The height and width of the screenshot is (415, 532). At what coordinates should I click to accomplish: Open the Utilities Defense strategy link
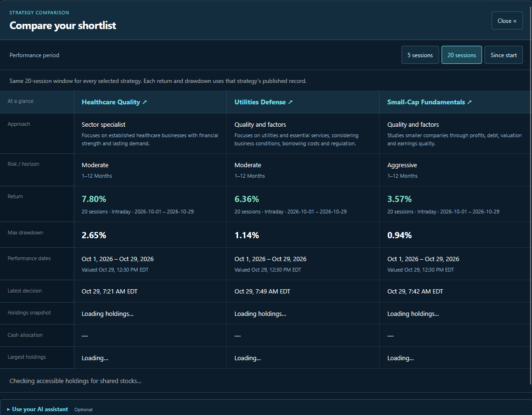264,102
